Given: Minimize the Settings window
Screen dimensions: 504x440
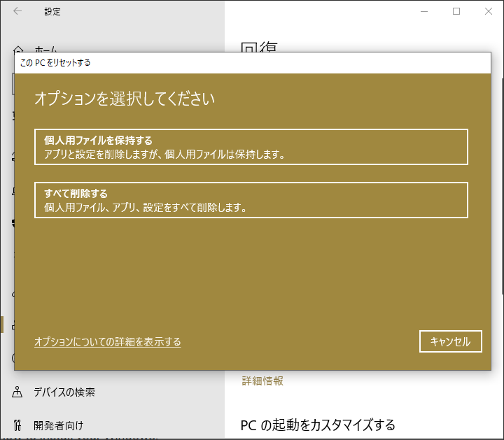Looking at the screenshot, I should 424,12.
